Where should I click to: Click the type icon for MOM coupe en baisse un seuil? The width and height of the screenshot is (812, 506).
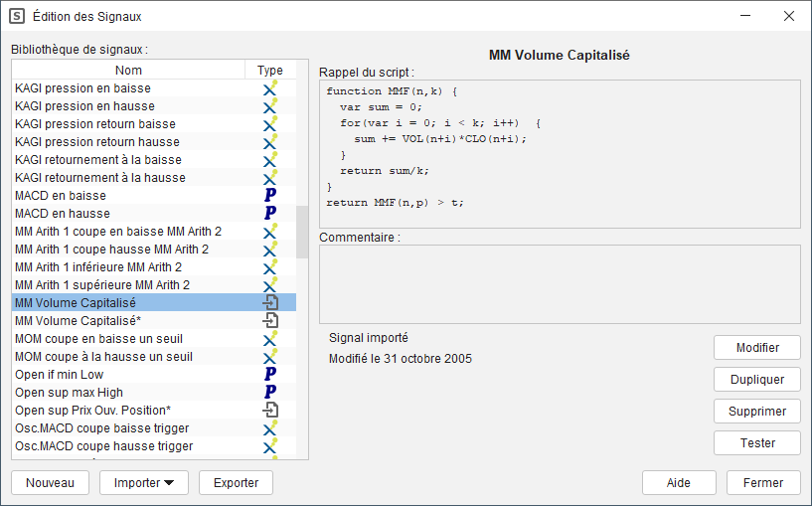pyautogui.click(x=269, y=339)
